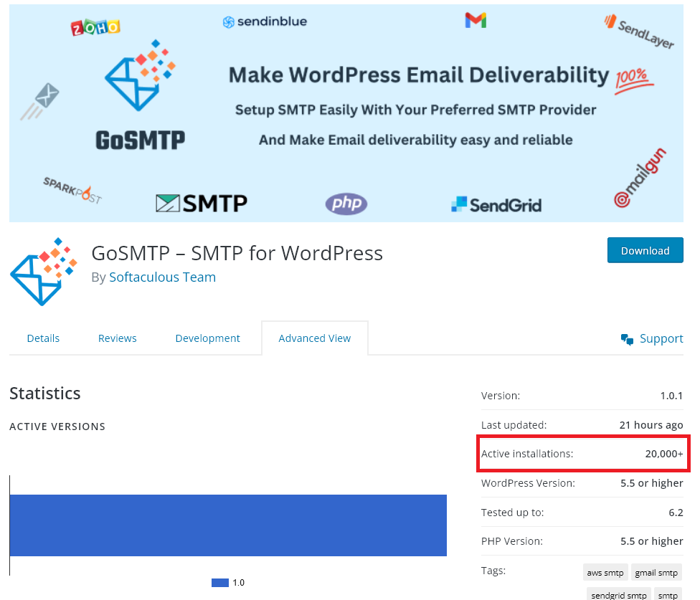Open the Details tab
Viewport: 700px width, 600px height.
click(x=43, y=338)
